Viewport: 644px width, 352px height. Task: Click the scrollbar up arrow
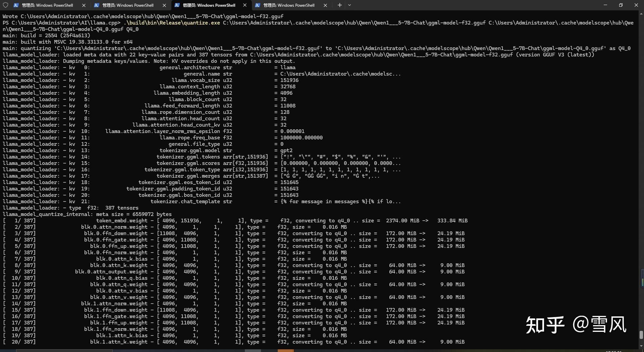[x=641, y=14]
